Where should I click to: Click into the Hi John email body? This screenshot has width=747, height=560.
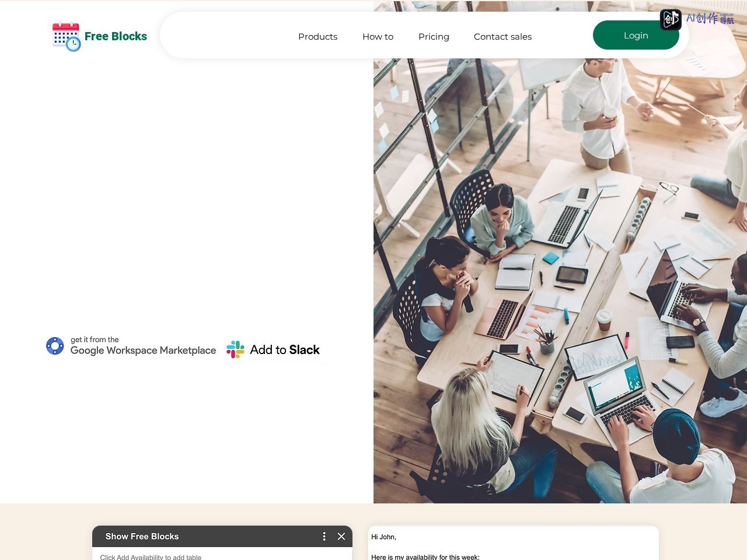pyautogui.click(x=514, y=543)
